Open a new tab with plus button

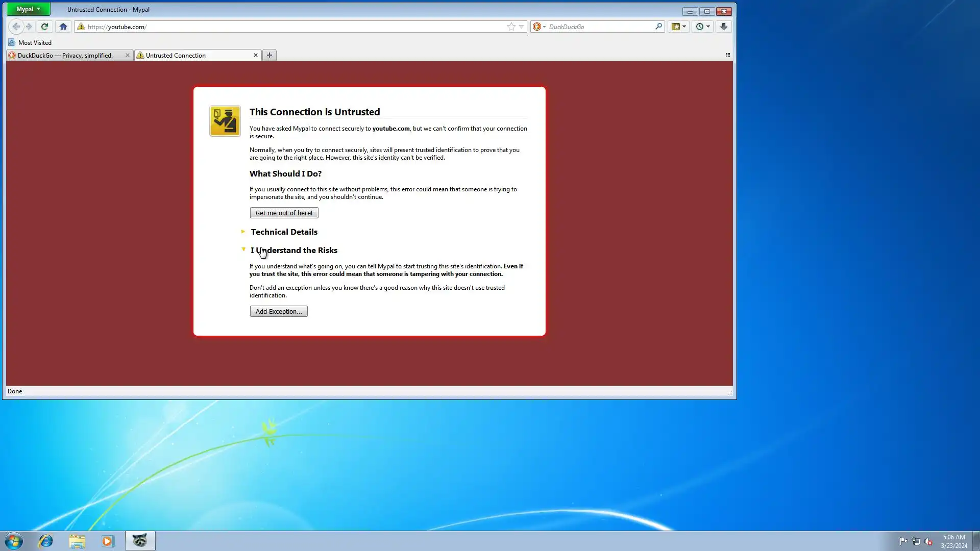pyautogui.click(x=269, y=55)
